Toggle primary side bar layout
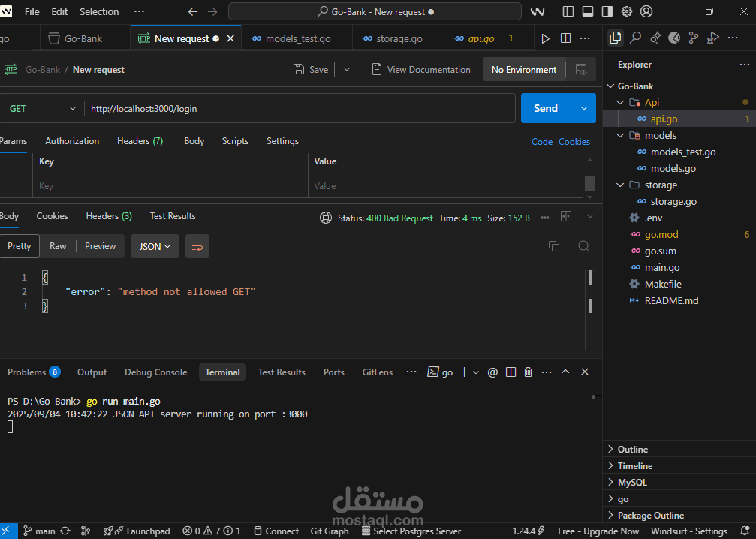 click(x=568, y=11)
